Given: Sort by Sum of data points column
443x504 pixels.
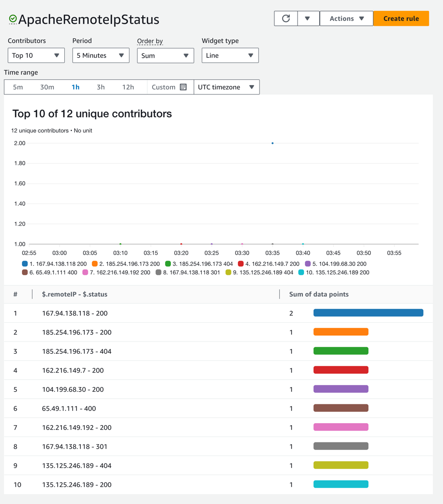Looking at the screenshot, I should point(319,294).
